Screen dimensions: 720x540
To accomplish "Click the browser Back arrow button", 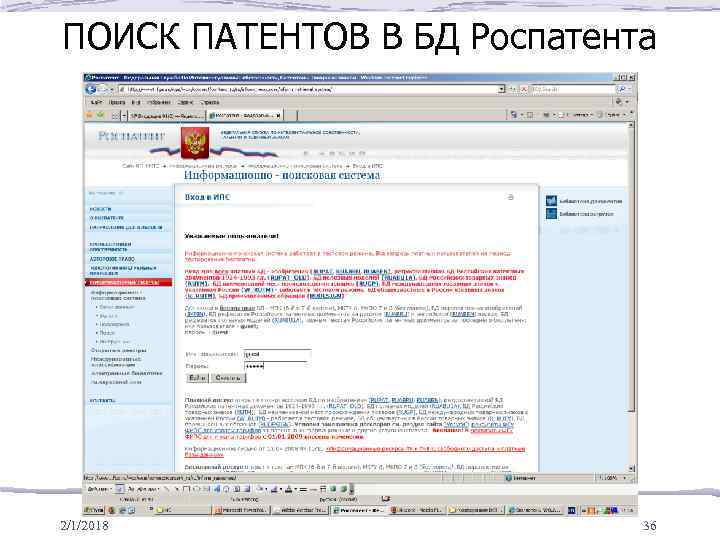I will [x=91, y=90].
